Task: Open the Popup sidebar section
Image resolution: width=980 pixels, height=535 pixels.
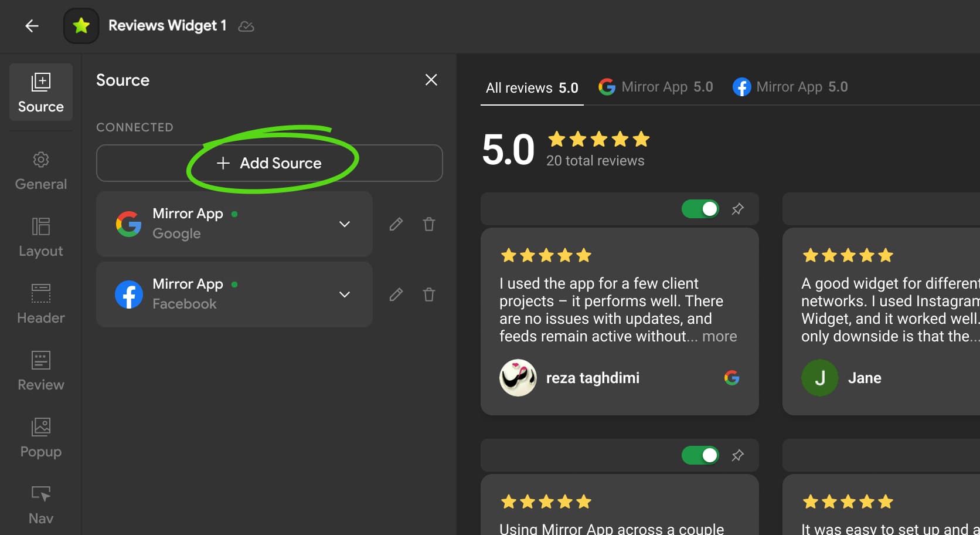Action: click(x=41, y=438)
